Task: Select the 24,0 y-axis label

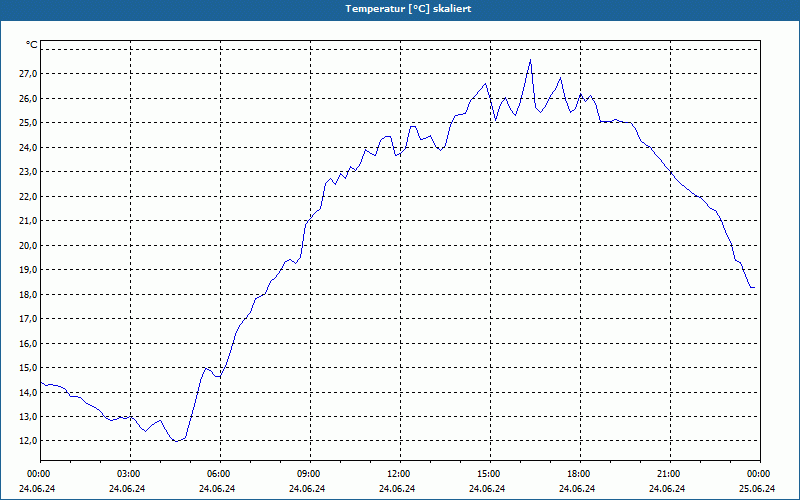Action: coord(28,147)
